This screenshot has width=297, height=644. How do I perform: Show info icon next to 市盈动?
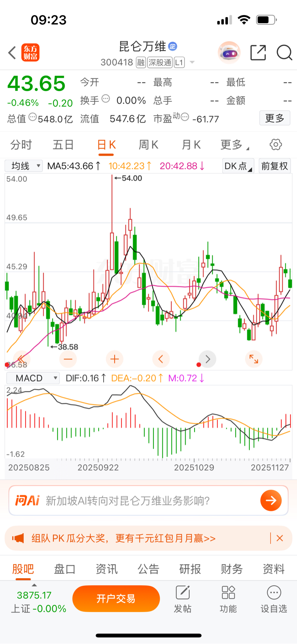click(185, 117)
